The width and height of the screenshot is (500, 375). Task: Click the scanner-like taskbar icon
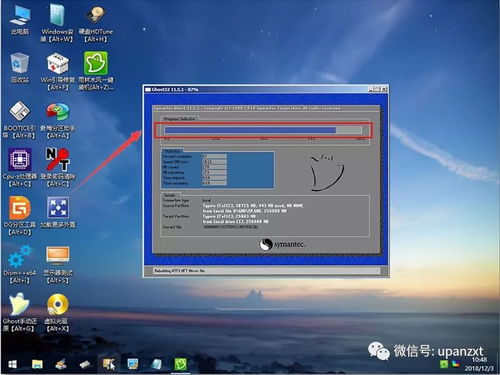click(x=61, y=364)
